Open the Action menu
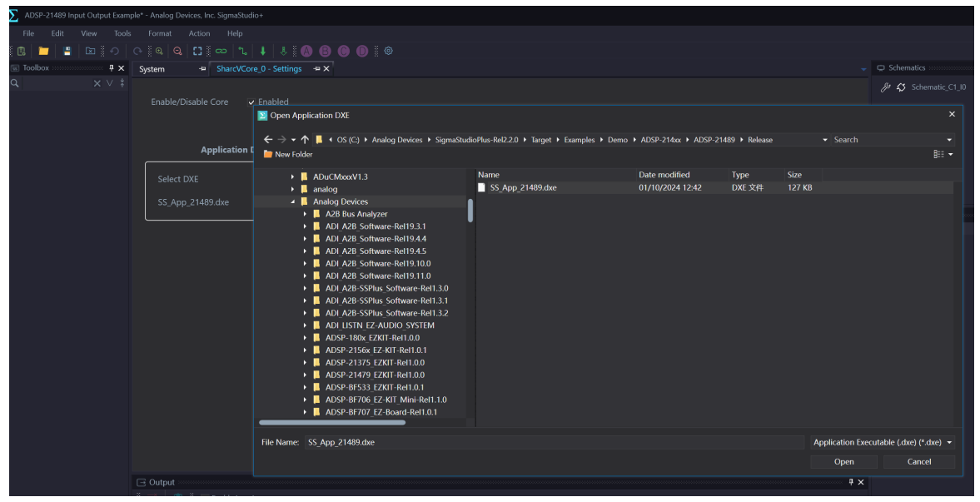This screenshot has width=980, height=502. [x=199, y=34]
